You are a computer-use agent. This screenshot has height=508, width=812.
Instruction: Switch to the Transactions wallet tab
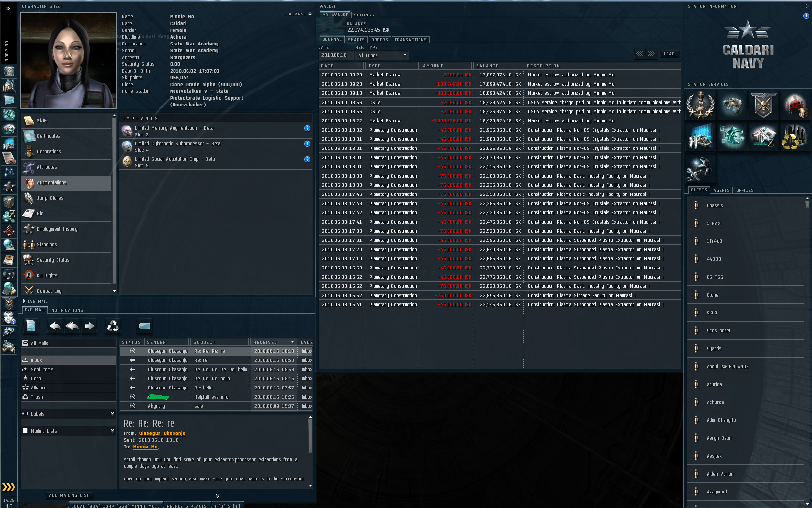point(410,40)
